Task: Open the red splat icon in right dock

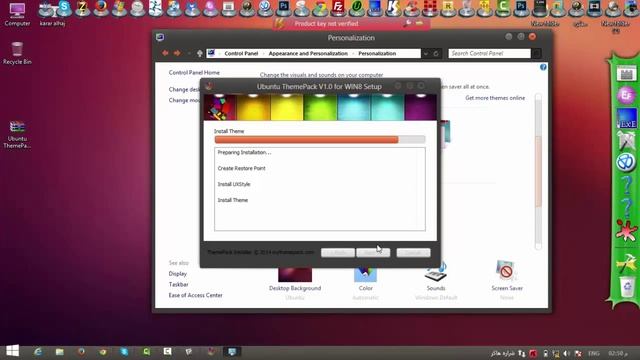Action: coord(626,230)
